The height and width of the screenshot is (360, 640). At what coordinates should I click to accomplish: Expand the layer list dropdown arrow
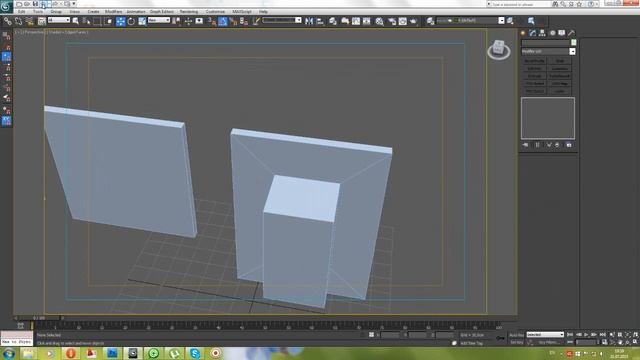pyautogui.click(x=501, y=20)
